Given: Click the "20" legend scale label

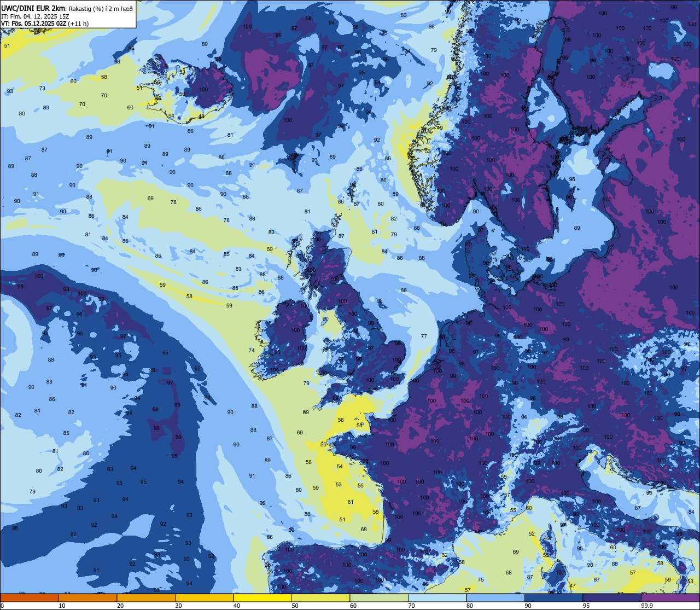Looking at the screenshot, I should point(120,606).
